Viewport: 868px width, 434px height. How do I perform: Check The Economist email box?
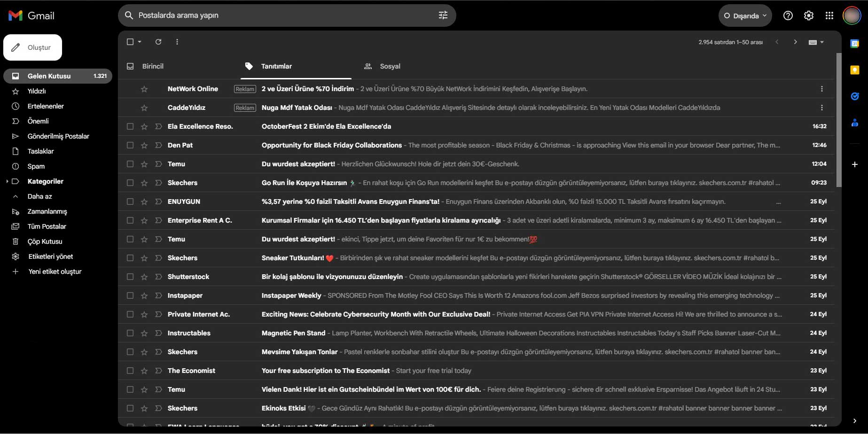click(x=130, y=371)
